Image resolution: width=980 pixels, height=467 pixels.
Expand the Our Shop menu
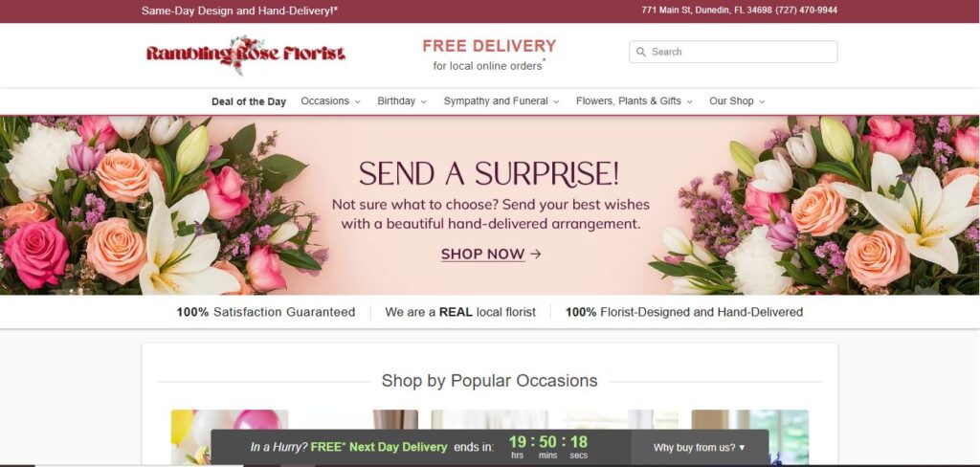click(737, 101)
